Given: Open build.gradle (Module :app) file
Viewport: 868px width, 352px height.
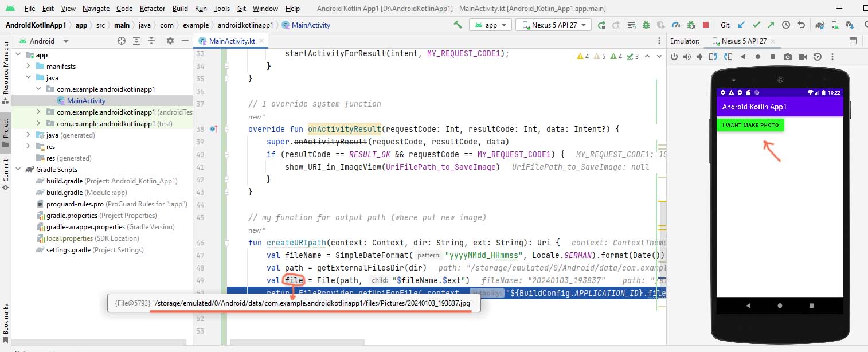Looking at the screenshot, I should 64,193.
